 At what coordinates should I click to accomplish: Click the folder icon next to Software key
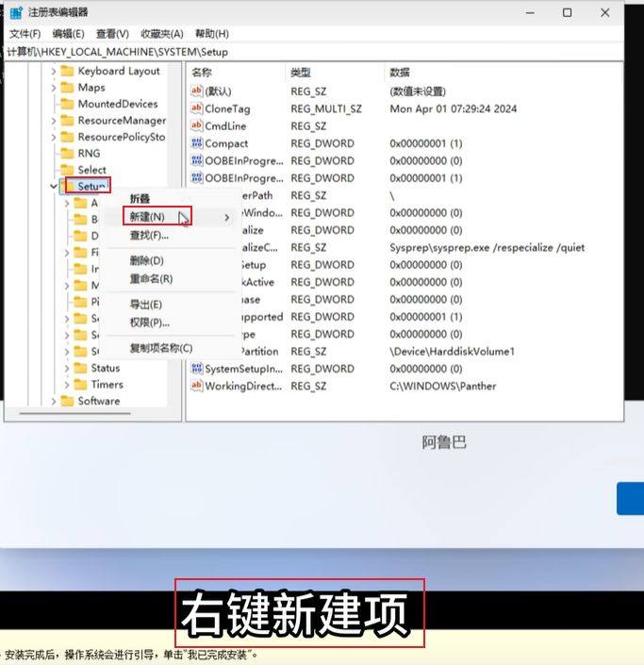(x=67, y=401)
